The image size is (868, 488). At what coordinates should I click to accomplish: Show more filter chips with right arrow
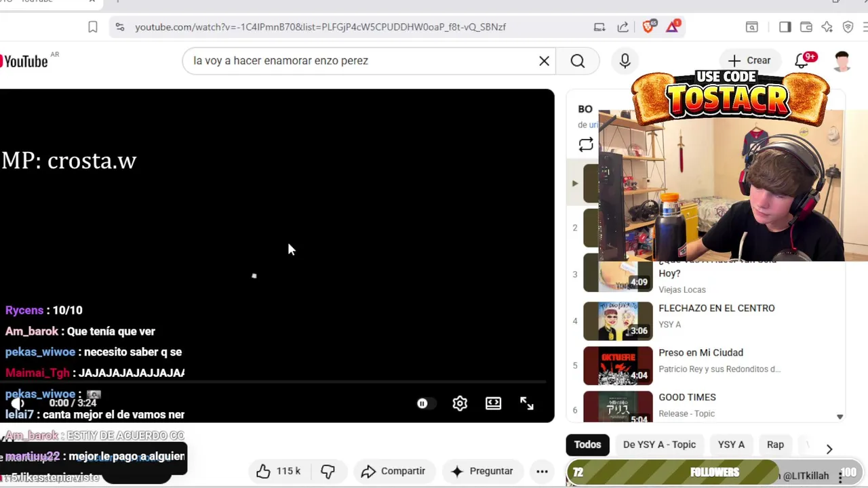click(x=829, y=449)
